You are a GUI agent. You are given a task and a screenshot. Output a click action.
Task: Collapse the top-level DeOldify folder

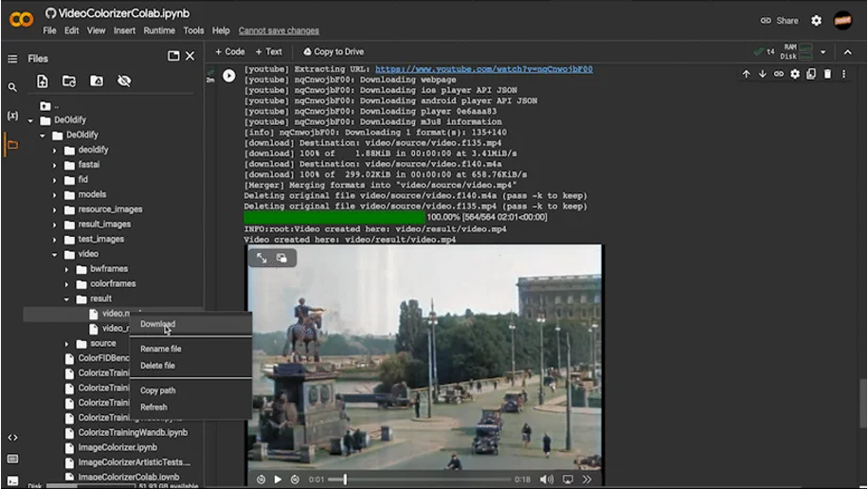(x=30, y=120)
